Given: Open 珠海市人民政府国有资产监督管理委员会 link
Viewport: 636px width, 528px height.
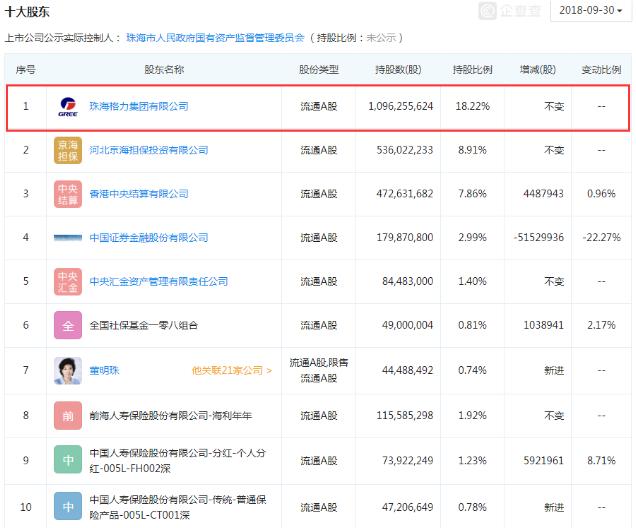Looking at the screenshot, I should click(x=215, y=38).
